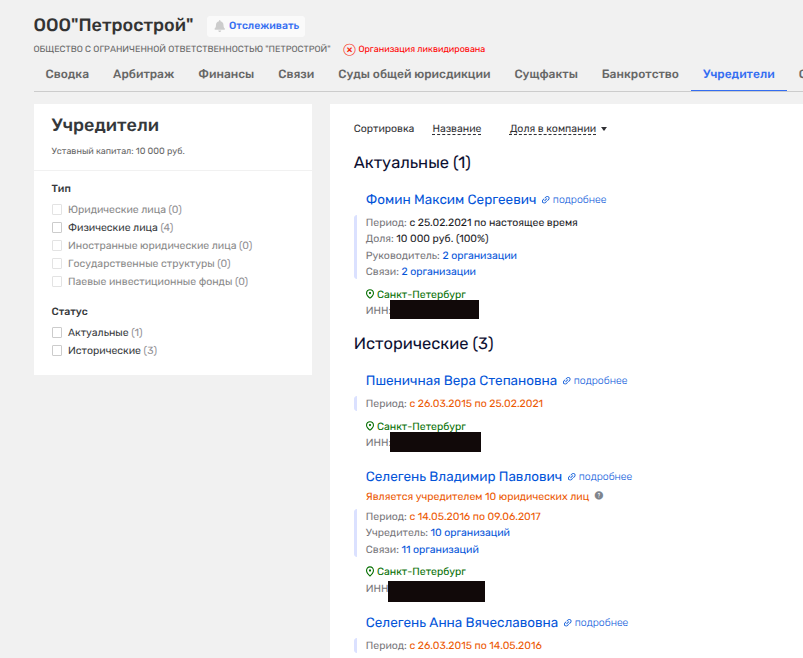Click the bell icon next to Отслеживать
803x658 pixels.
[219, 26]
